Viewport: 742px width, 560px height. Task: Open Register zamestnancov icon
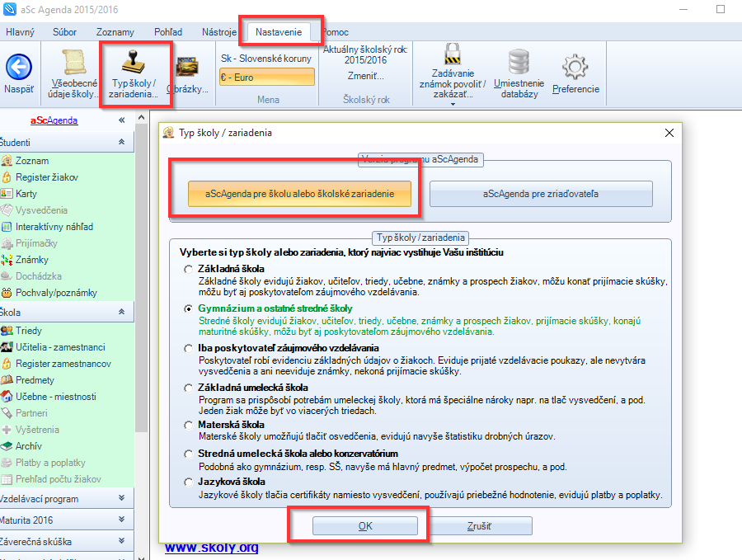(7, 364)
